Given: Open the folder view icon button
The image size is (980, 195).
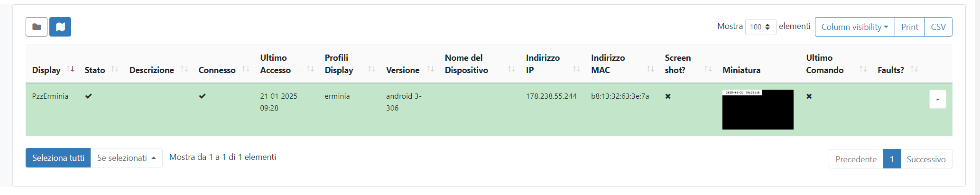Looking at the screenshot, I should 37,27.
